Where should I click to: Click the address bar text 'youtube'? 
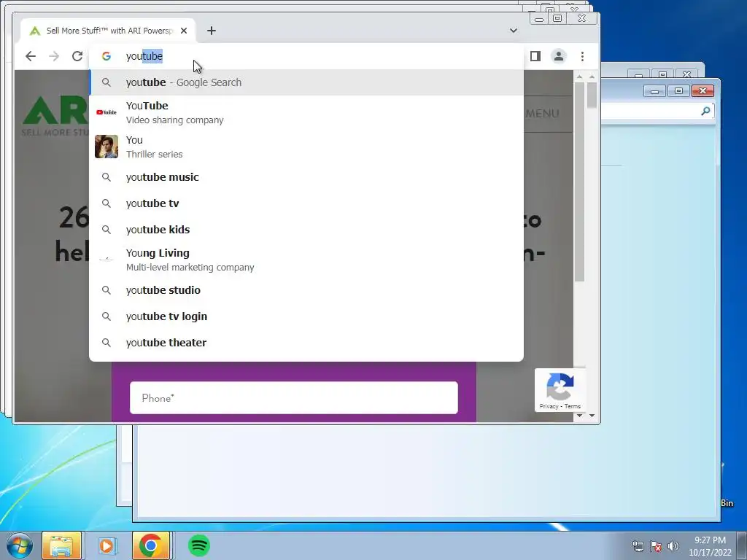click(144, 56)
